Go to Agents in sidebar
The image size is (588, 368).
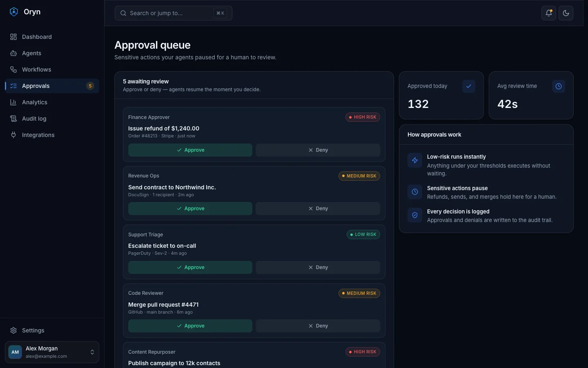tap(52, 53)
